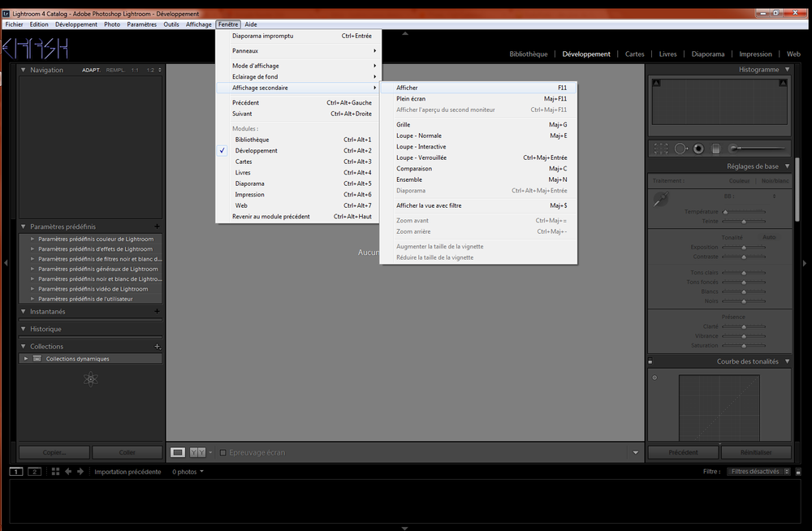Image resolution: width=812 pixels, height=531 pixels.
Task: Open main window display 1 button
Action: [x=16, y=472]
